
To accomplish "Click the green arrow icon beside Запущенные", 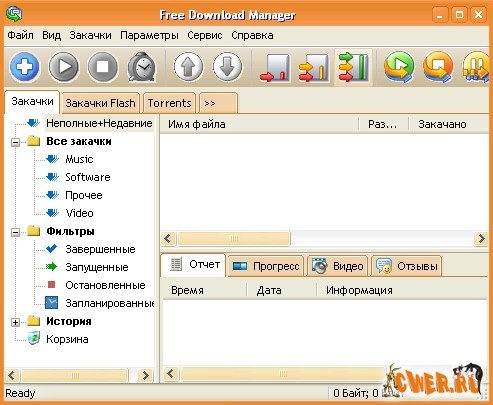I will click(52, 267).
